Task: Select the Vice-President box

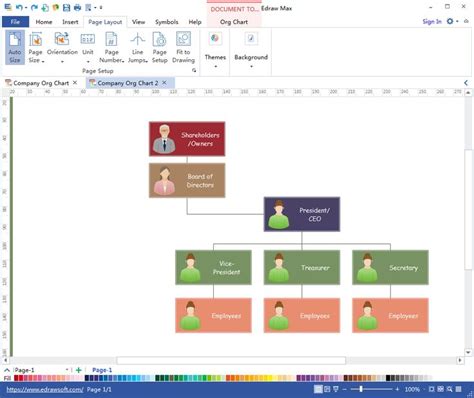Action: click(x=213, y=267)
